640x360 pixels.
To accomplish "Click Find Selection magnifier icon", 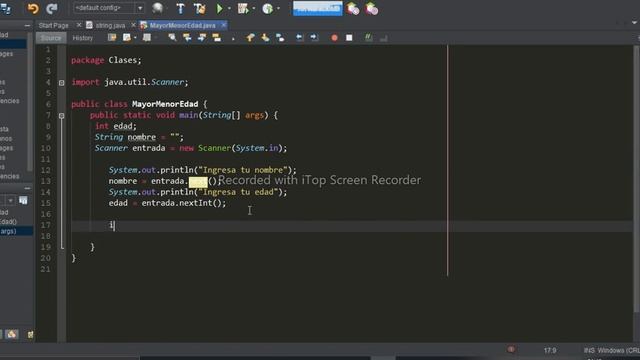I will coord(172,38).
